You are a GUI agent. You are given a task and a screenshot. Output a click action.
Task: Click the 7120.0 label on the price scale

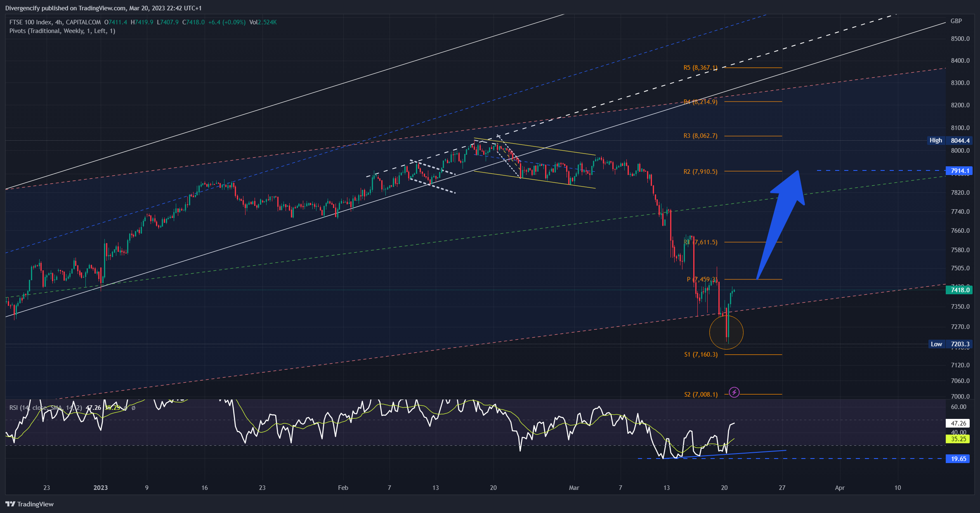pyautogui.click(x=960, y=365)
